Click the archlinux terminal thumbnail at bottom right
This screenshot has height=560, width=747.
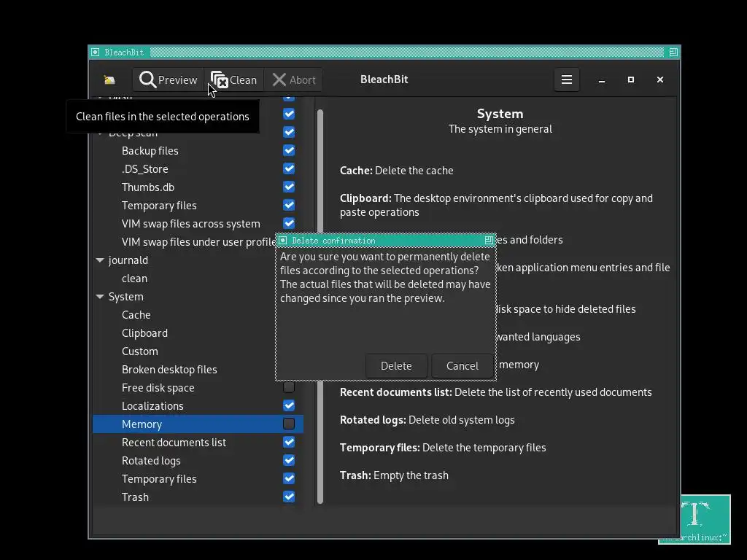click(x=705, y=519)
